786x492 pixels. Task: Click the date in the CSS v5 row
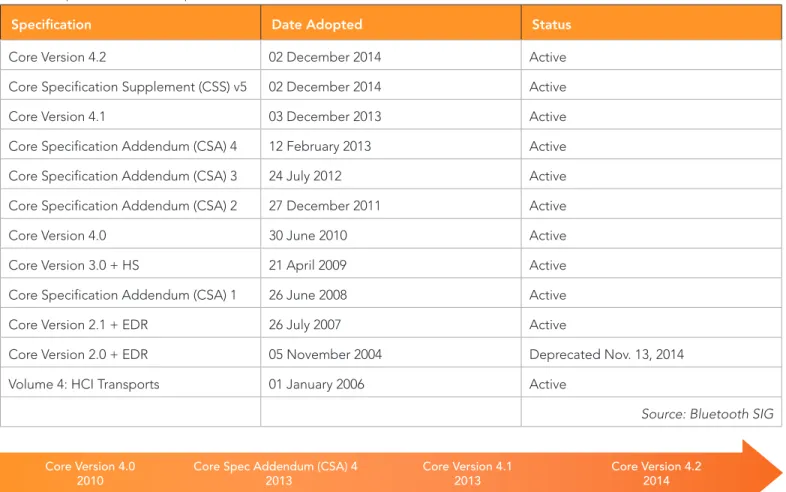click(x=325, y=86)
